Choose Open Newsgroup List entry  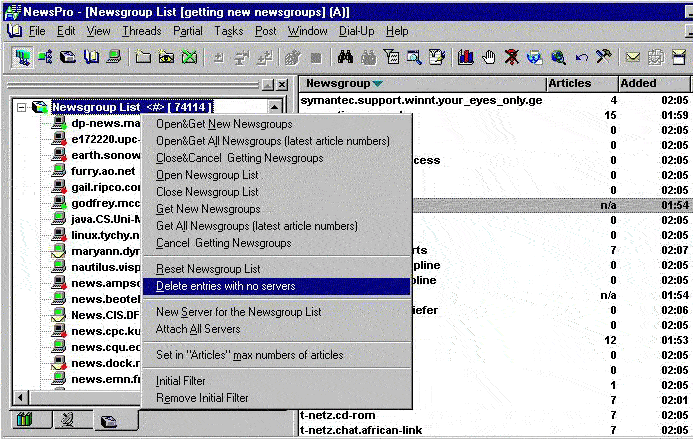coord(277,175)
